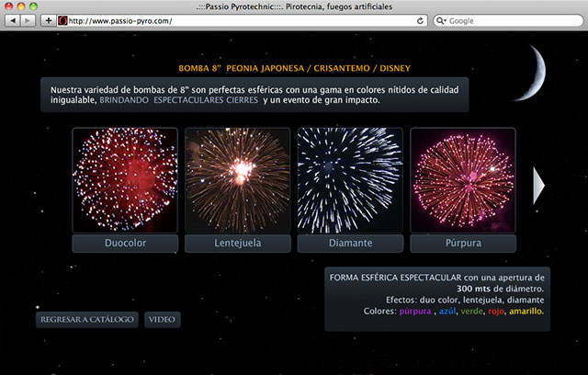Select the Lentejuela label button
This screenshot has height=375, width=588.
click(237, 244)
